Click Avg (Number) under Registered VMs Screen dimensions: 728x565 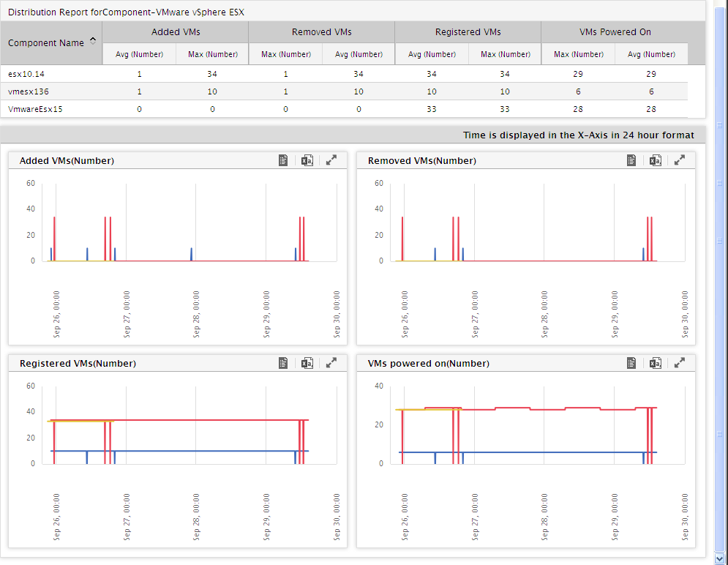point(432,54)
